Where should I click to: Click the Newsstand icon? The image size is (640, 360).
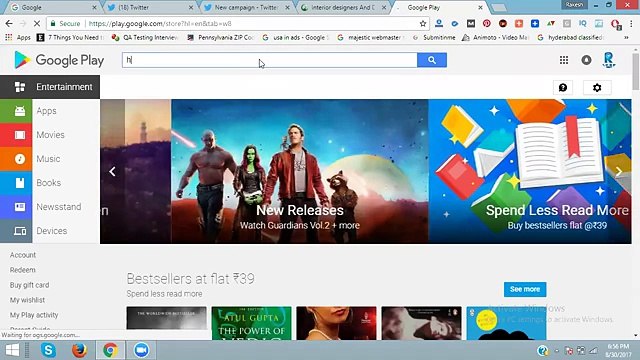[x=20, y=207]
